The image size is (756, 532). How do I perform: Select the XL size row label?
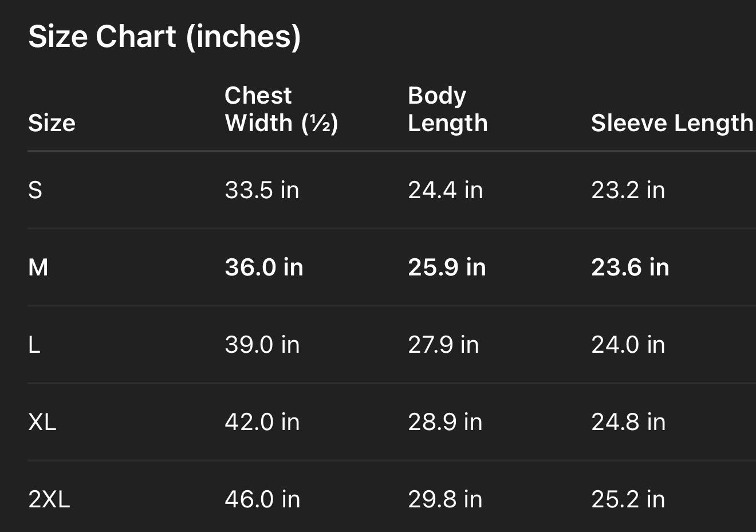pos(42,422)
